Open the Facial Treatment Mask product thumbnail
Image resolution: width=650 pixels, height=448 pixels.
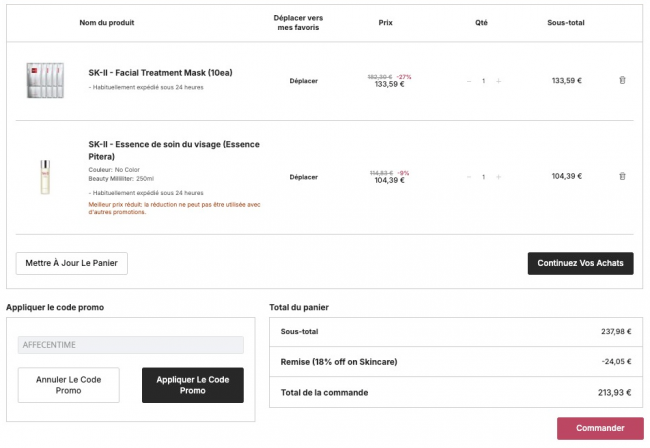45,80
